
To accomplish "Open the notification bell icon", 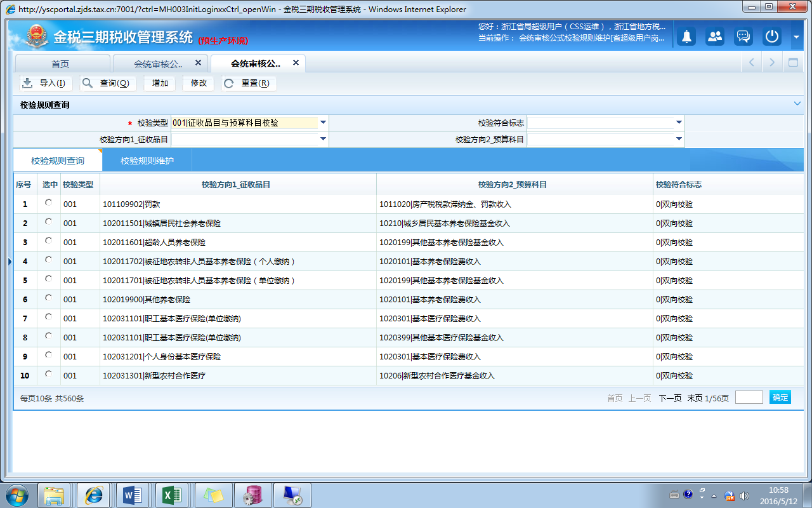I will (x=686, y=36).
